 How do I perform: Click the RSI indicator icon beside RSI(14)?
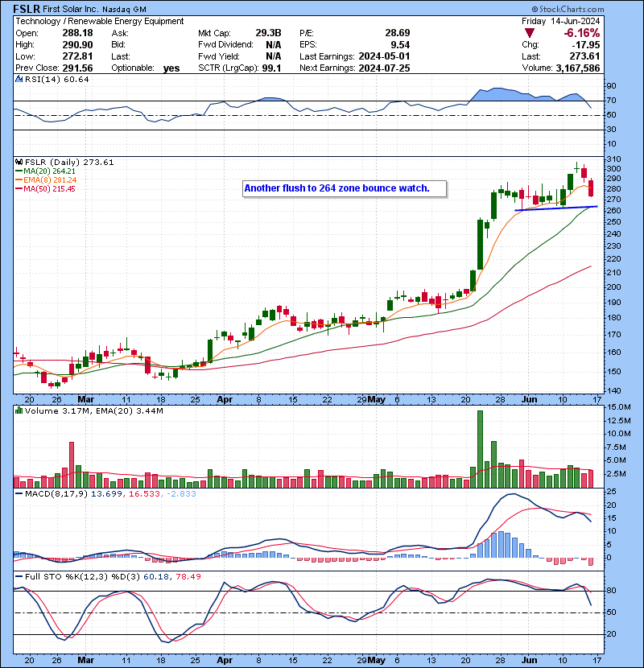pyautogui.click(x=19, y=79)
